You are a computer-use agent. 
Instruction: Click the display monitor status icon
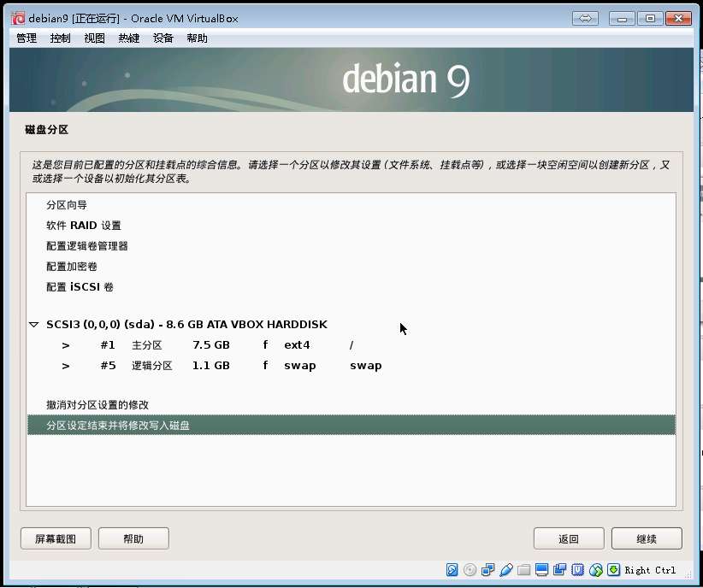tap(541, 569)
